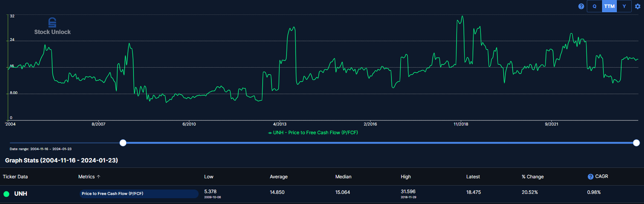Click the 8/2007 x-axis label
The image size is (644, 204).
[98, 124]
